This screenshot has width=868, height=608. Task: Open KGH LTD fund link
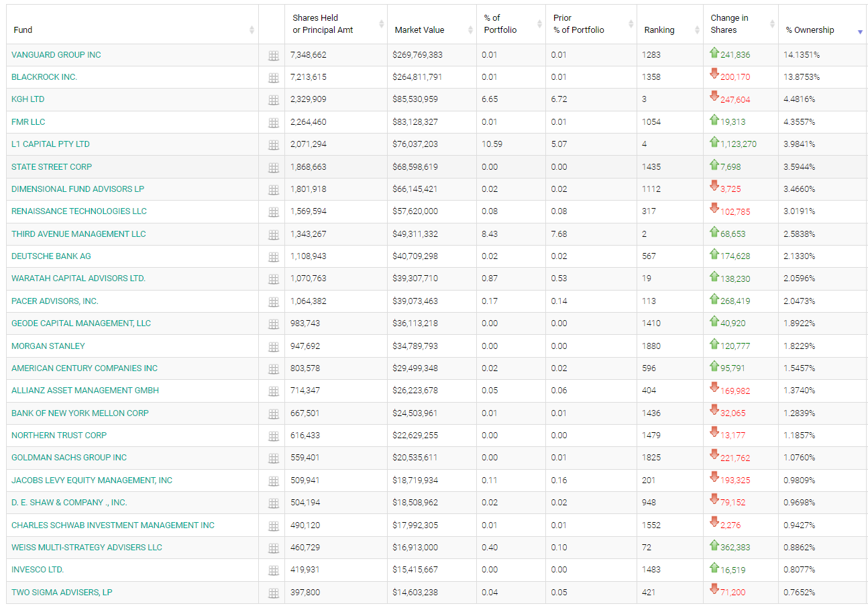click(x=28, y=99)
